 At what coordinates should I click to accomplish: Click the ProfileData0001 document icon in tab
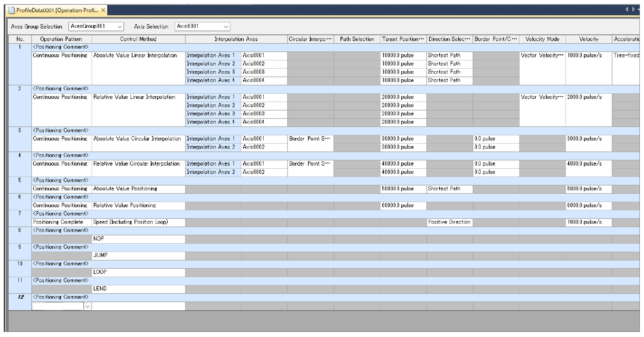[12, 10]
